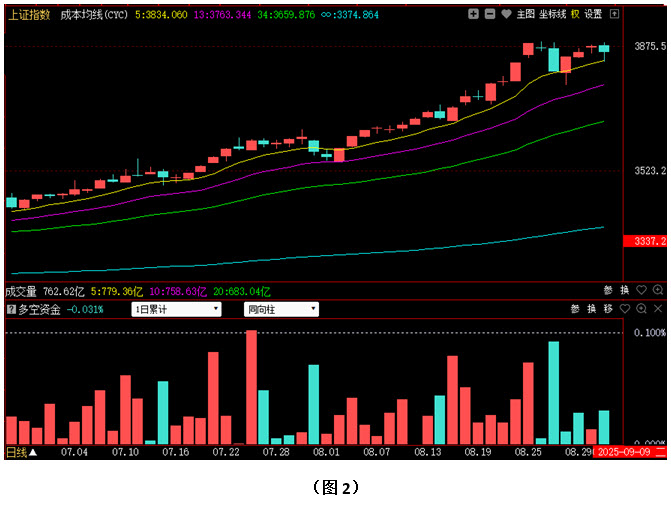The image size is (671, 506).
Task: Open 主图 main chart options
Action: 526,14
